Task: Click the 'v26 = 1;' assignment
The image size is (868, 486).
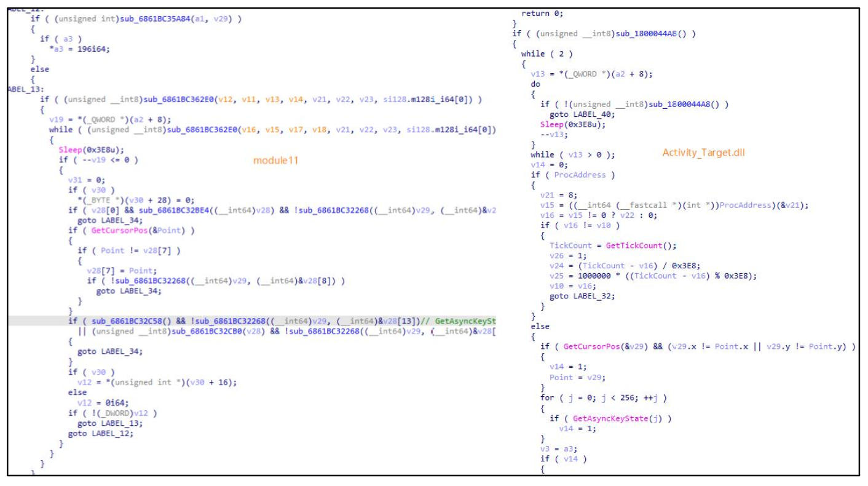Action: pyautogui.click(x=567, y=255)
